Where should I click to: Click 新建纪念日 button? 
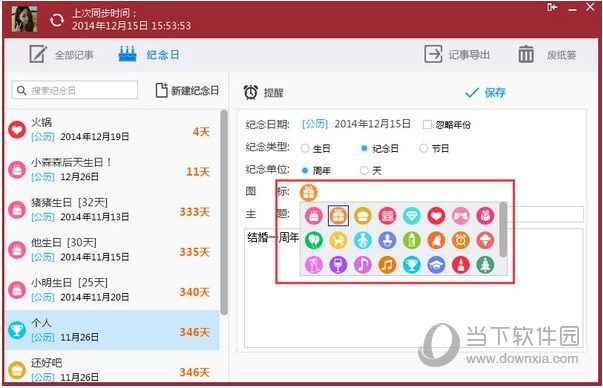187,91
